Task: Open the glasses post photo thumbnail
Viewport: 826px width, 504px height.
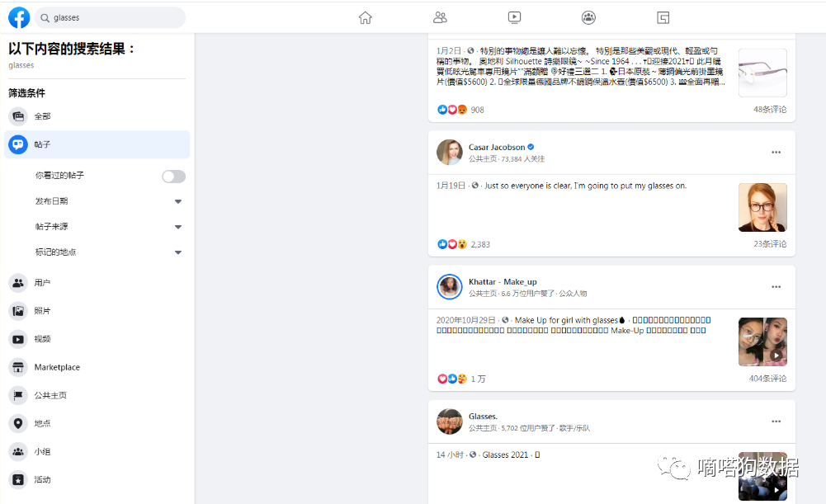Action: 762,72
